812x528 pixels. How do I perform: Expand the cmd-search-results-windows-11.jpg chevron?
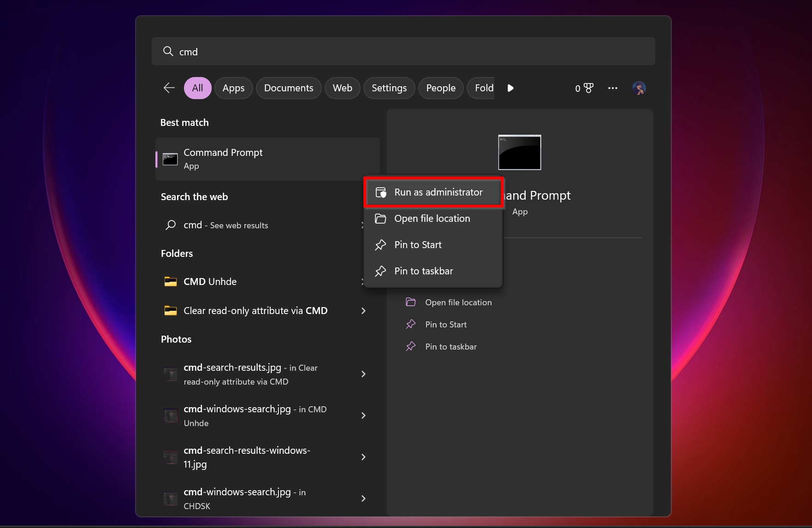[x=363, y=457]
